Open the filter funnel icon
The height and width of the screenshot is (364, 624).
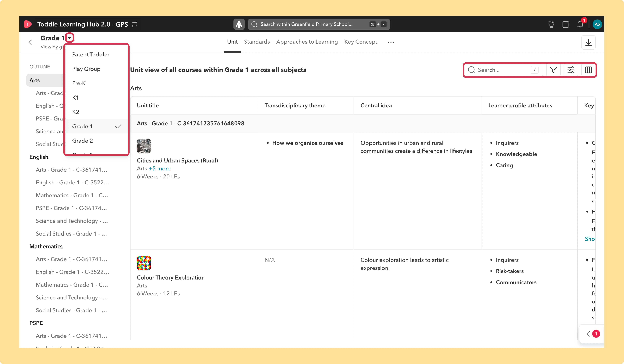coord(553,70)
